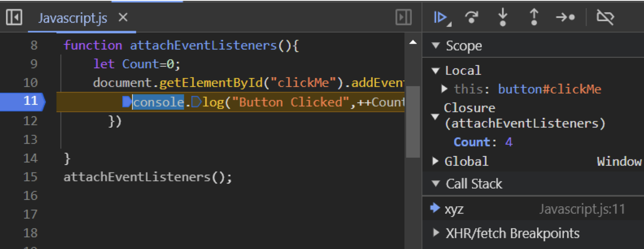Open the resume button's long-press menu arrow
Viewport: 644px width, 249px height.
coord(449,24)
